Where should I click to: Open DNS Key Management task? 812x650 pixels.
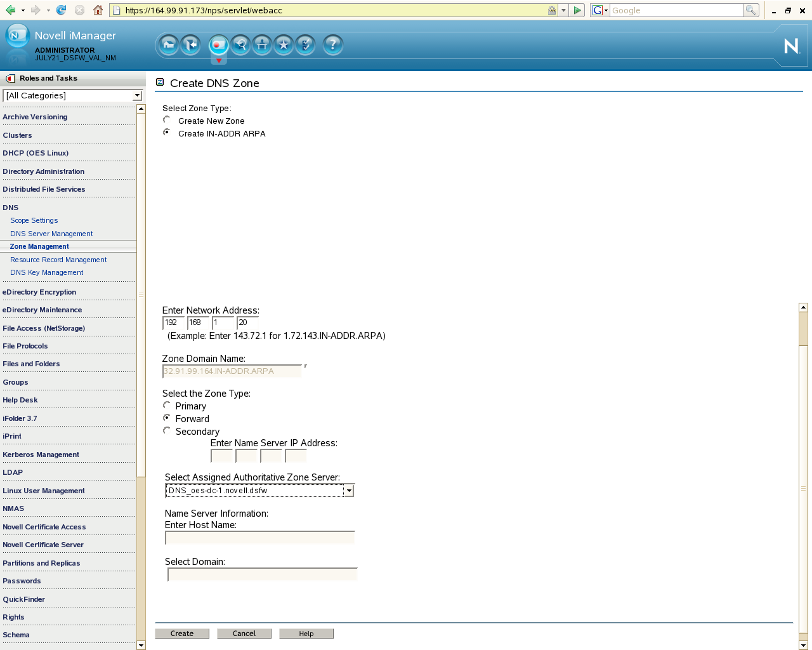coord(47,272)
